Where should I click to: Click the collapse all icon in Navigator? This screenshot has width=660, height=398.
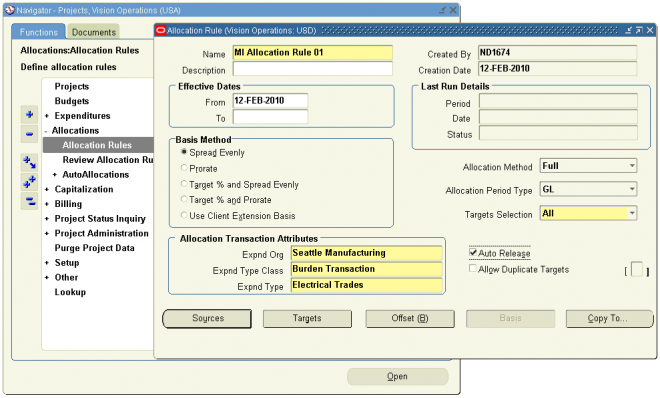(29, 201)
